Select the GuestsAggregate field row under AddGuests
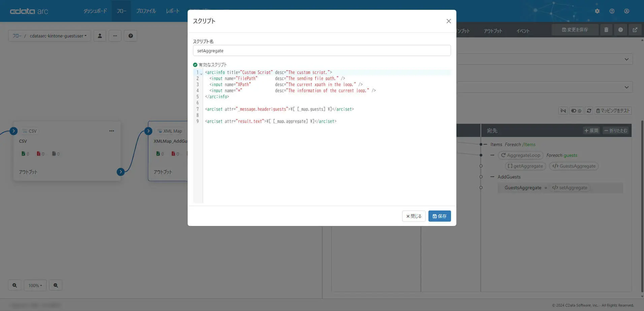 [560, 188]
